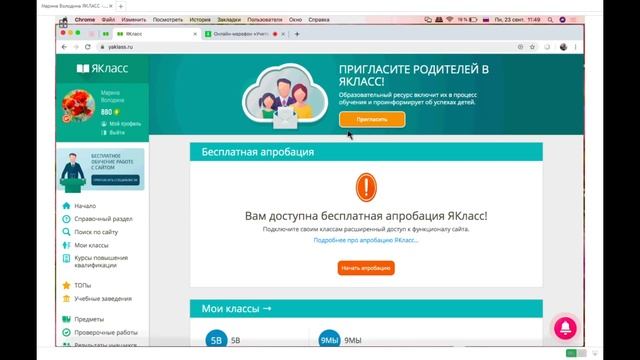Open Учебные заведения in sidebar
Viewport: 640px width, 360px height.
[103, 298]
